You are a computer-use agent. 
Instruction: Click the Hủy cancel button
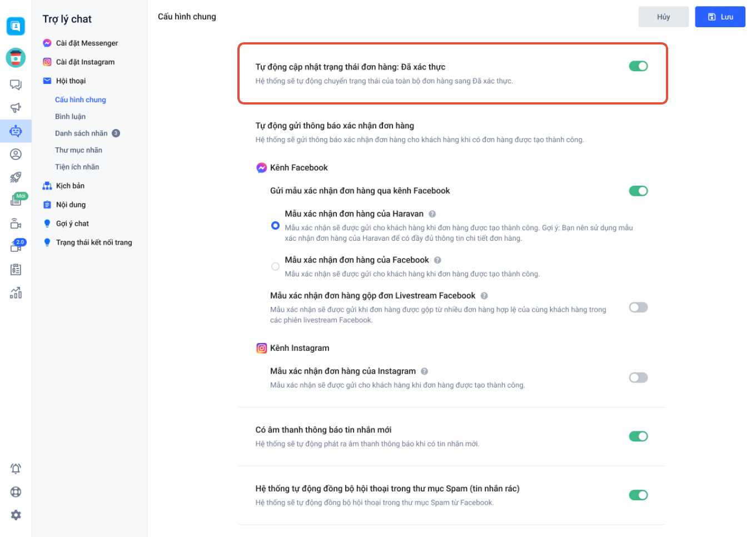(663, 17)
